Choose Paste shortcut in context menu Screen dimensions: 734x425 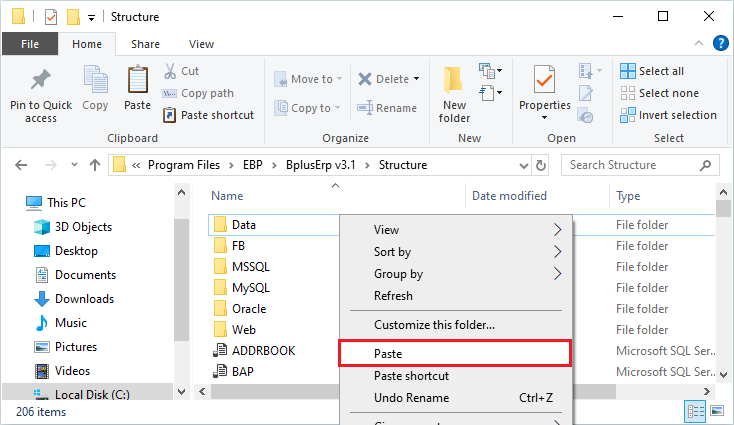[x=455, y=376]
